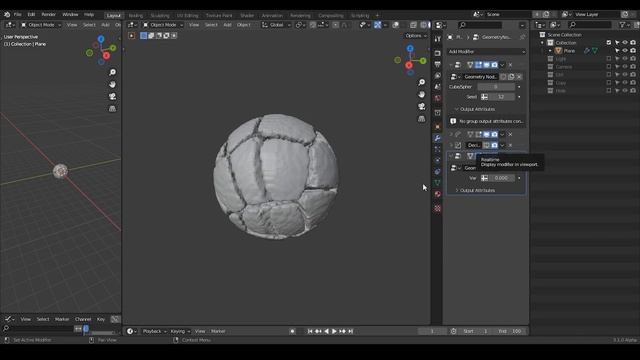The image size is (640, 360).
Task: Open Object Mode dropdown in left viewport
Action: pos(41,25)
